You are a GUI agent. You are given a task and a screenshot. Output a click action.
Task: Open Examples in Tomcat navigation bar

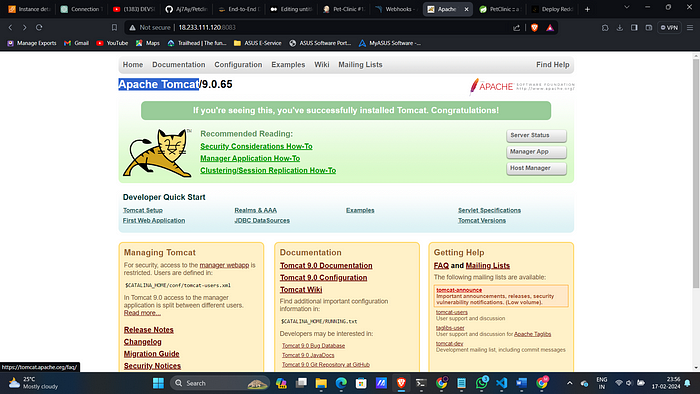[x=288, y=65]
